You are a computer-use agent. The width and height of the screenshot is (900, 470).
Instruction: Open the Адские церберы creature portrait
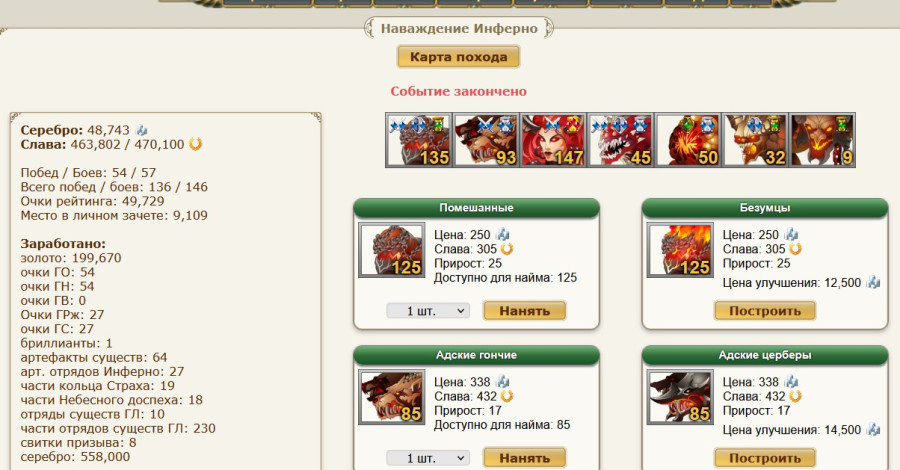tap(680, 397)
